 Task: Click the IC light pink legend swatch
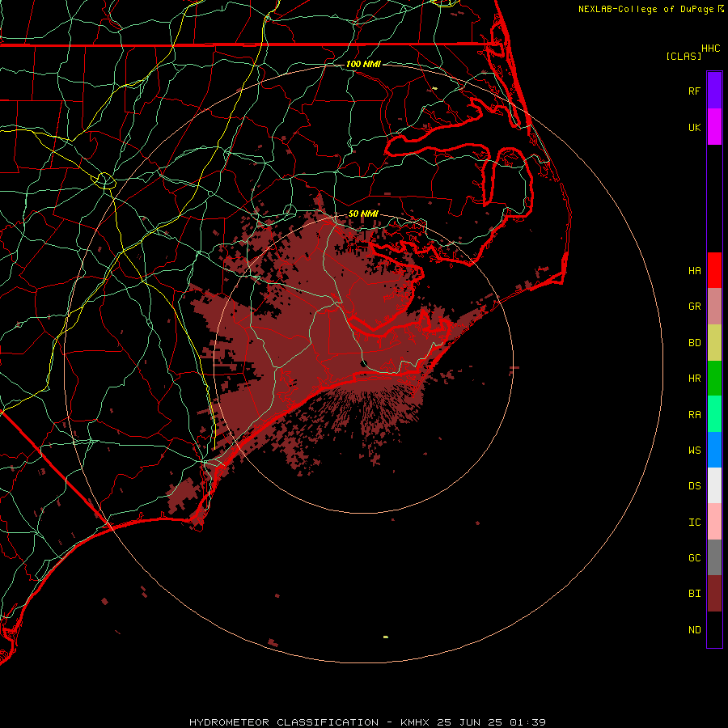[714, 522]
